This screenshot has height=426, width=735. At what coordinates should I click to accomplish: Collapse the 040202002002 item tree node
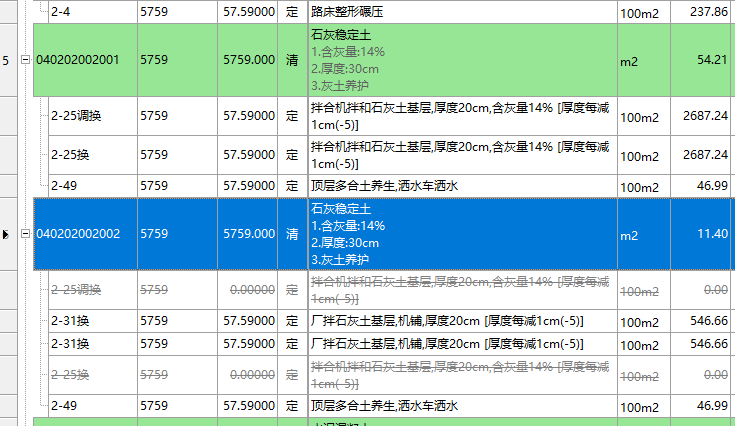[25, 233]
